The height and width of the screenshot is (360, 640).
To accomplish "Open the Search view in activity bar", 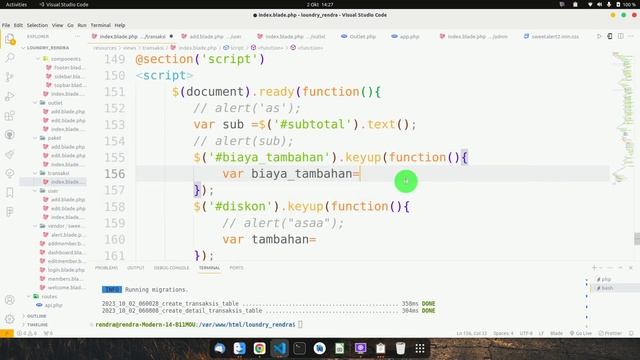I will tap(10, 58).
